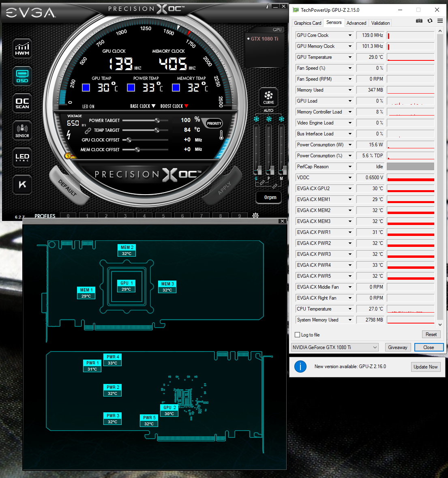Open NVIDIA GeForce GTX 1080 Ti device combo box
Screen dimensions: 448x478
(334, 347)
